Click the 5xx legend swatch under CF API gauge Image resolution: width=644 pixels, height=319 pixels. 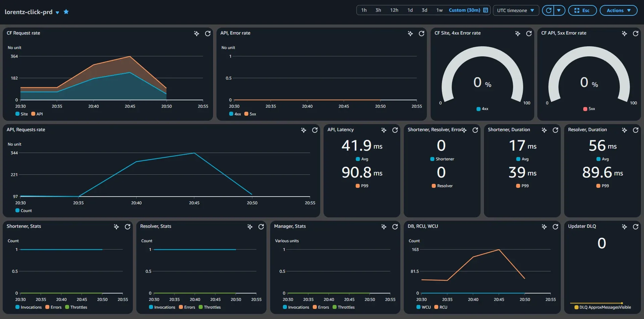pyautogui.click(x=585, y=109)
